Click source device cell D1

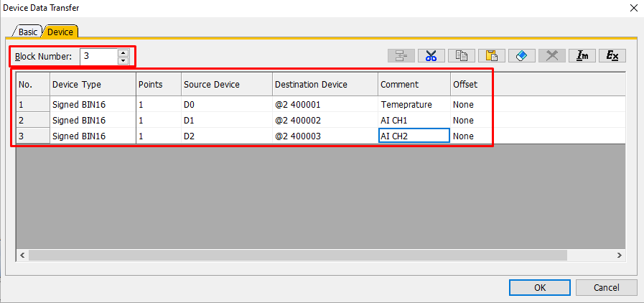227,121
